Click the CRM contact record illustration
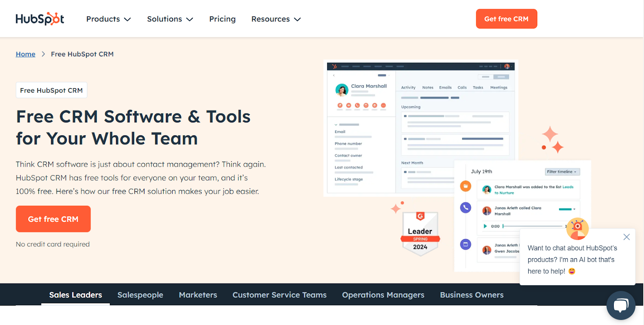Viewport: 644px width, 325px height. [421, 128]
